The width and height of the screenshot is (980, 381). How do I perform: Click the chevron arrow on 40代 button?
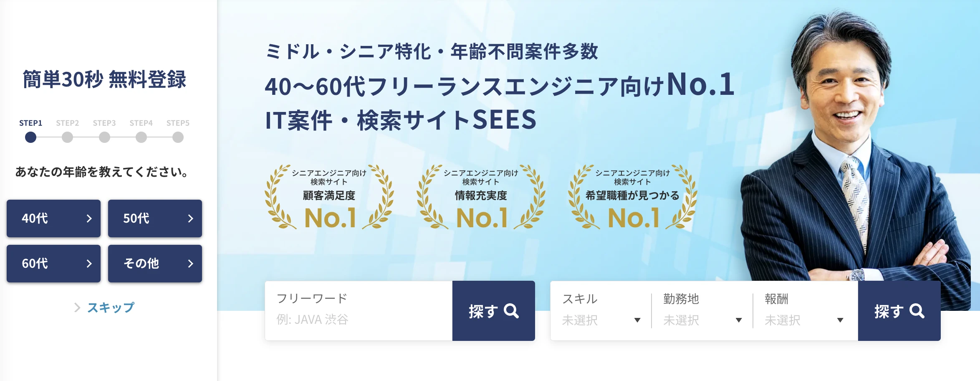(x=89, y=218)
